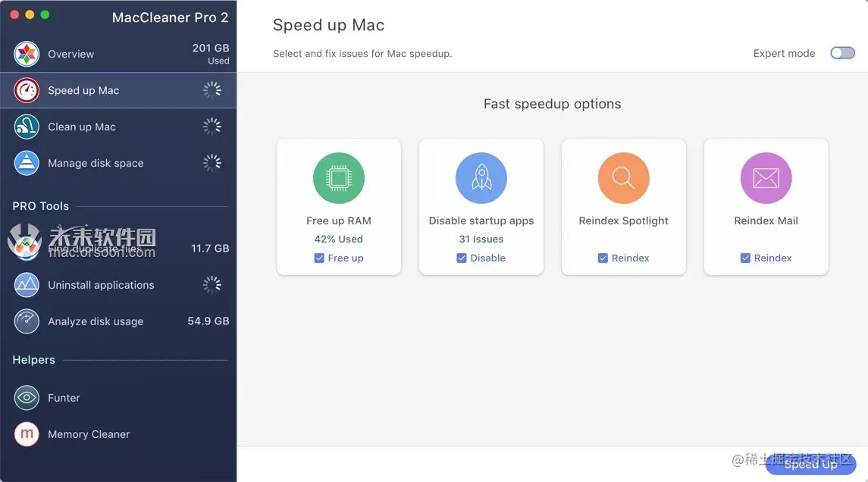Image resolution: width=868 pixels, height=482 pixels.
Task: Click the 54.9 GB value
Action: pos(208,321)
